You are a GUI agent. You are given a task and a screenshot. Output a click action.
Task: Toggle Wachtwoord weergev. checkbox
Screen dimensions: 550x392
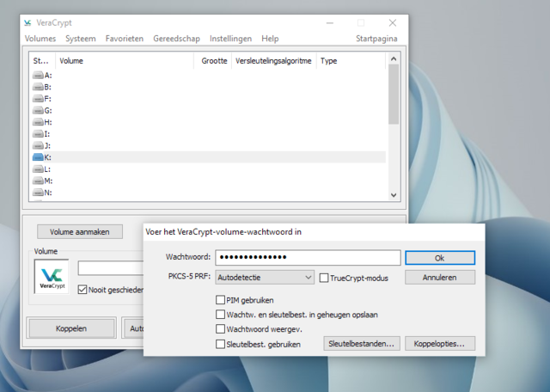pyautogui.click(x=220, y=329)
